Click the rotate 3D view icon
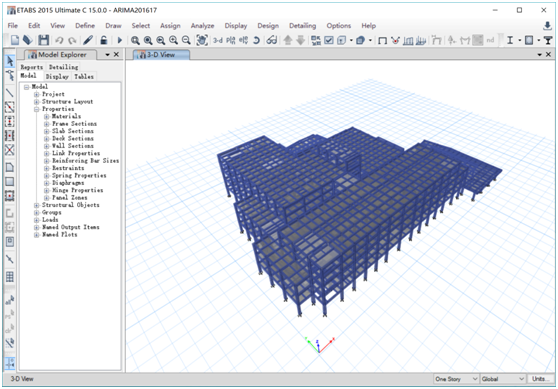Screen dimensions: 558x389 (x=256, y=41)
